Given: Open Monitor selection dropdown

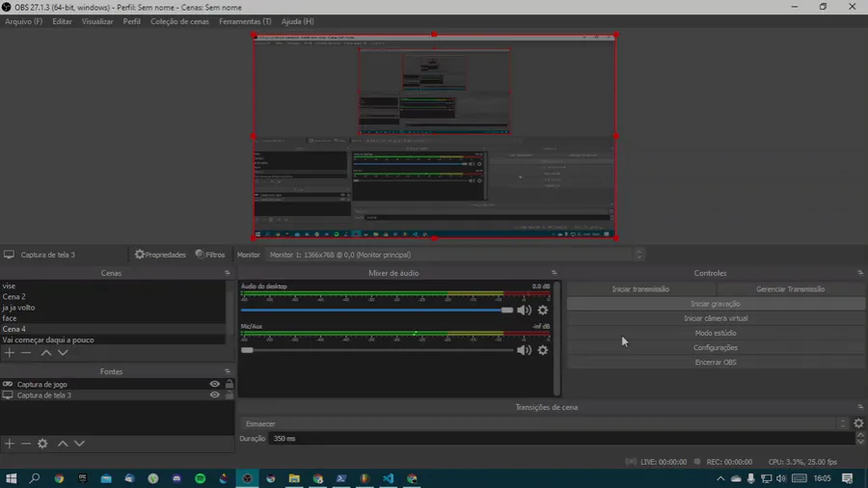Looking at the screenshot, I should click(455, 255).
